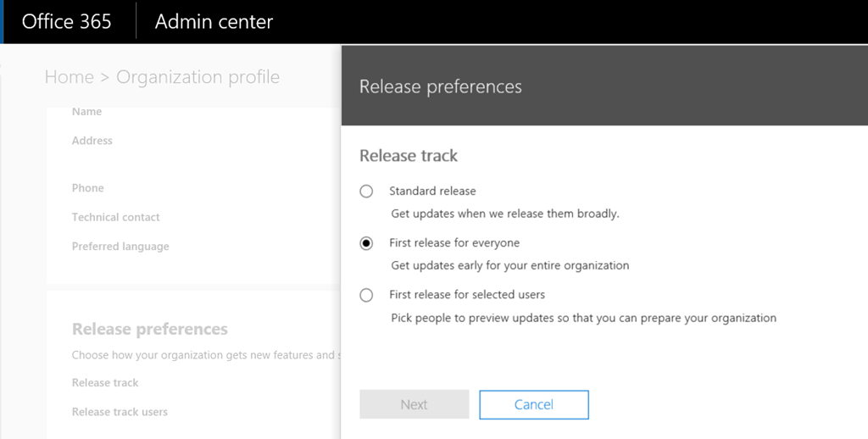Open Organization profile breadcrumb

click(198, 77)
